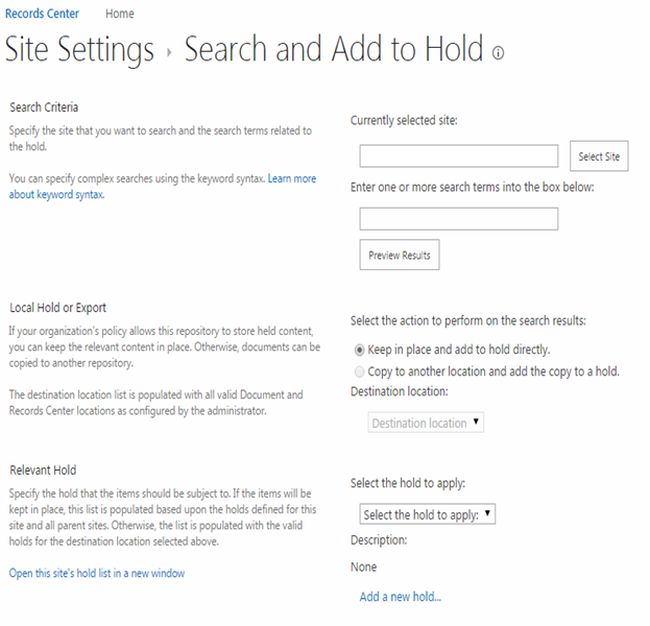Open the 'Select the hold to apply' dropdown
This screenshot has width=650, height=626.
coord(427,515)
